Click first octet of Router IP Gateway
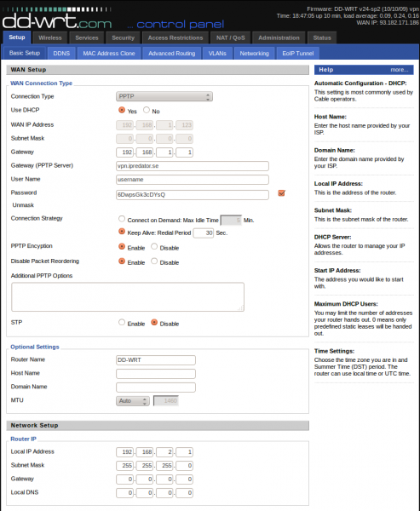The height and width of the screenshot is (511, 420). point(124,479)
